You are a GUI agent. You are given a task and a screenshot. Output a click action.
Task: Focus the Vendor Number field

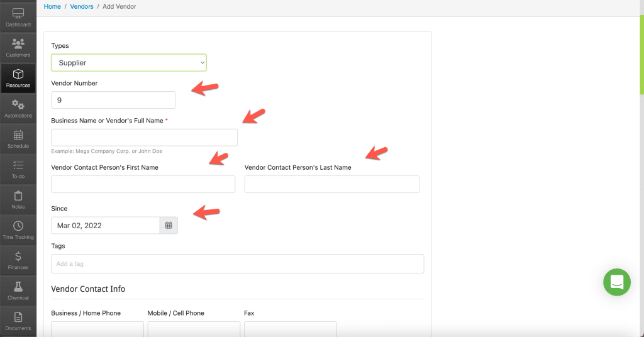(113, 100)
